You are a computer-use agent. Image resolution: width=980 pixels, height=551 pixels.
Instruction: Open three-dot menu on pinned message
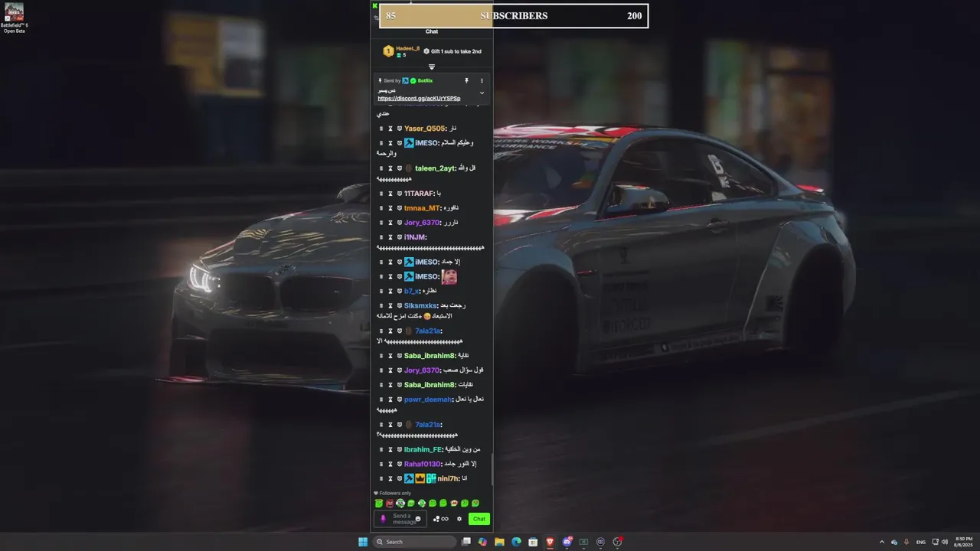pos(482,80)
